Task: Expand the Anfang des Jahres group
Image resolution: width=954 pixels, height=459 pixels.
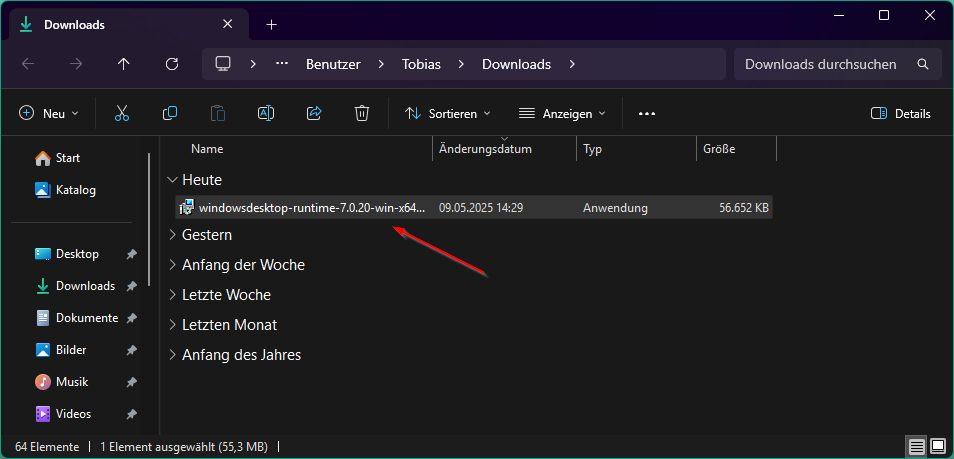Action: point(173,354)
